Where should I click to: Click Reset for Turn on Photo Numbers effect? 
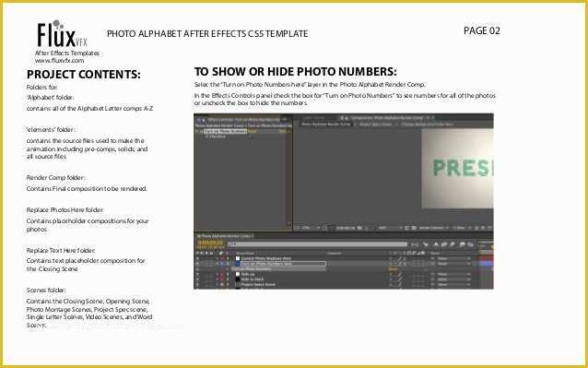point(252,131)
